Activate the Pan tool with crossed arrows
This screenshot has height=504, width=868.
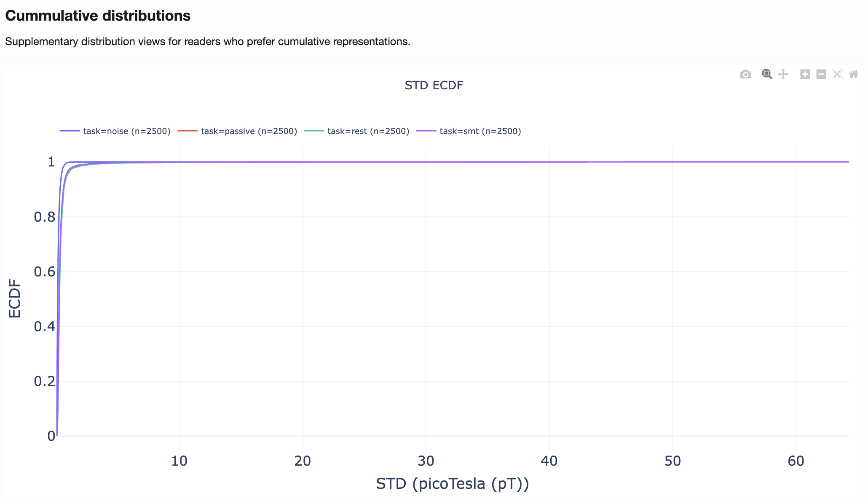(x=783, y=75)
